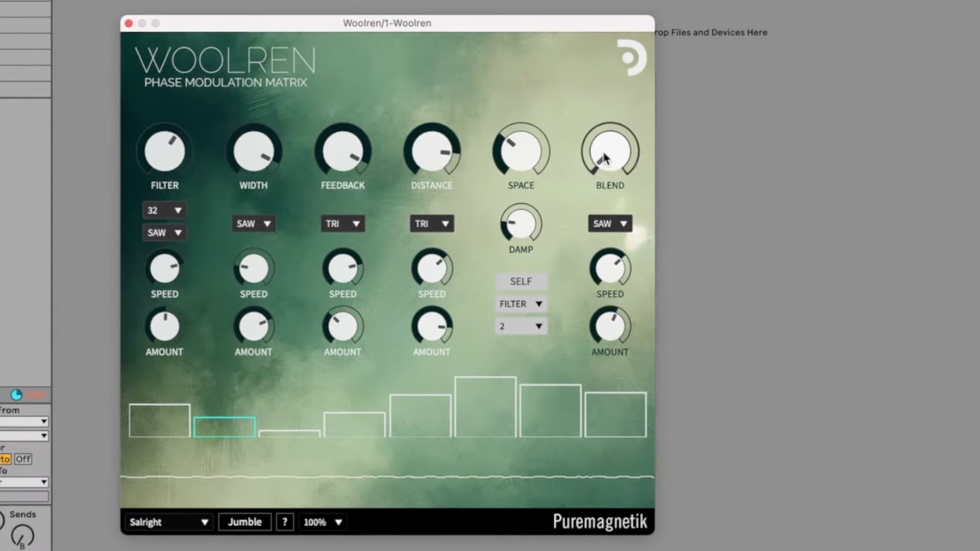980x551 pixels.
Task: Open the FILTER dropdown below SELF
Action: pyautogui.click(x=521, y=304)
